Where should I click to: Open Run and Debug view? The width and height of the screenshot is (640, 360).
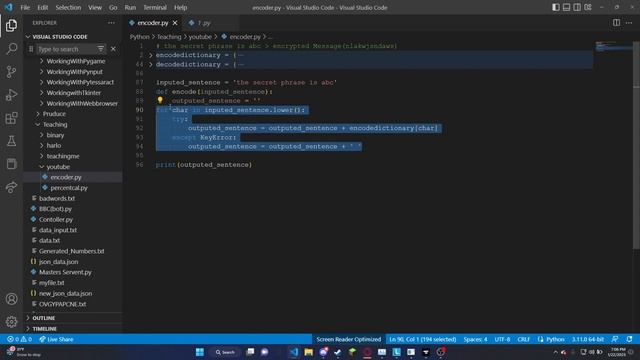click(x=11, y=95)
